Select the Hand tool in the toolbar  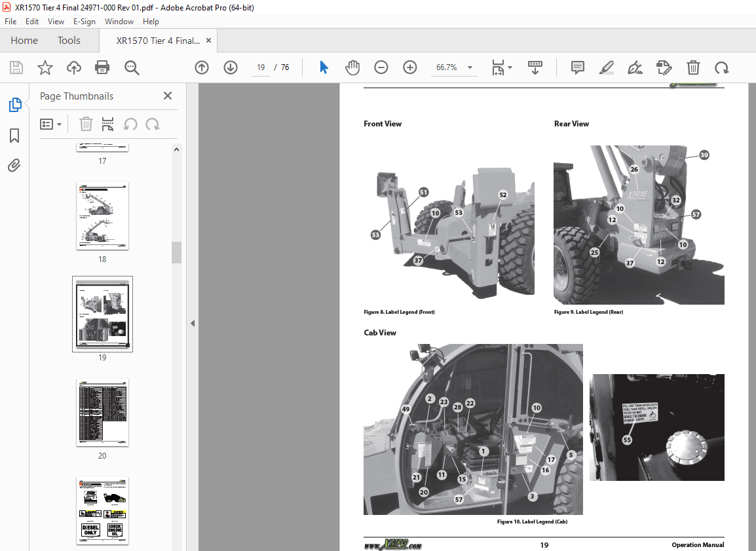point(352,67)
